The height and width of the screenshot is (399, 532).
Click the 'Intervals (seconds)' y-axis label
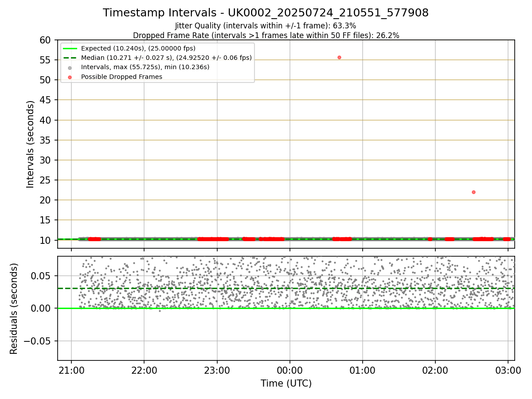pos(30,144)
